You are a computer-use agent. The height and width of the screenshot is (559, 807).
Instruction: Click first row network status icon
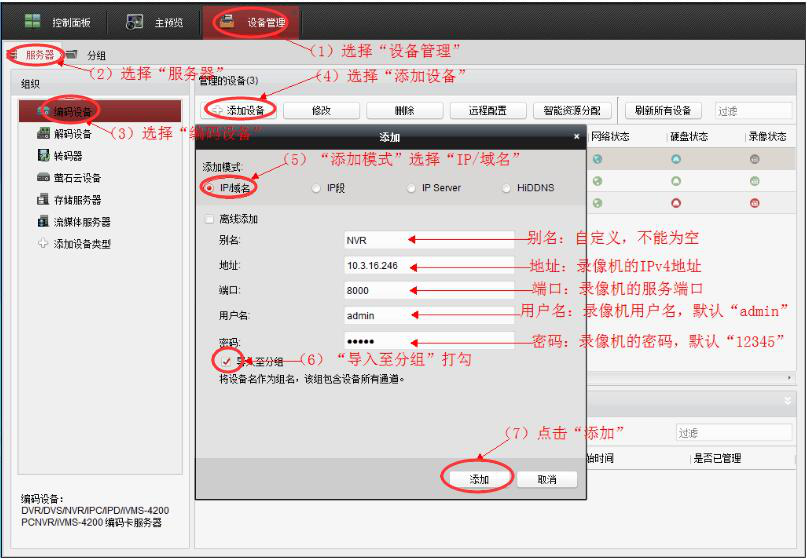[x=597, y=159]
